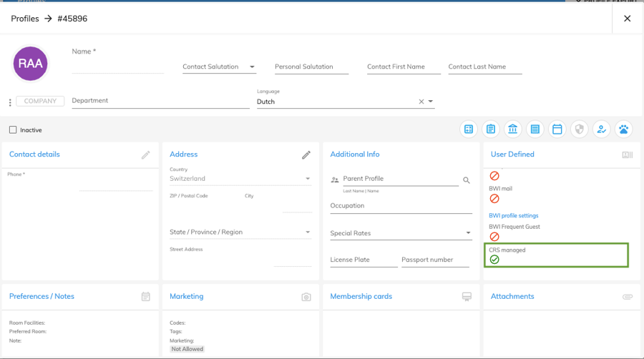Click the shield privacy icon

[x=580, y=129]
